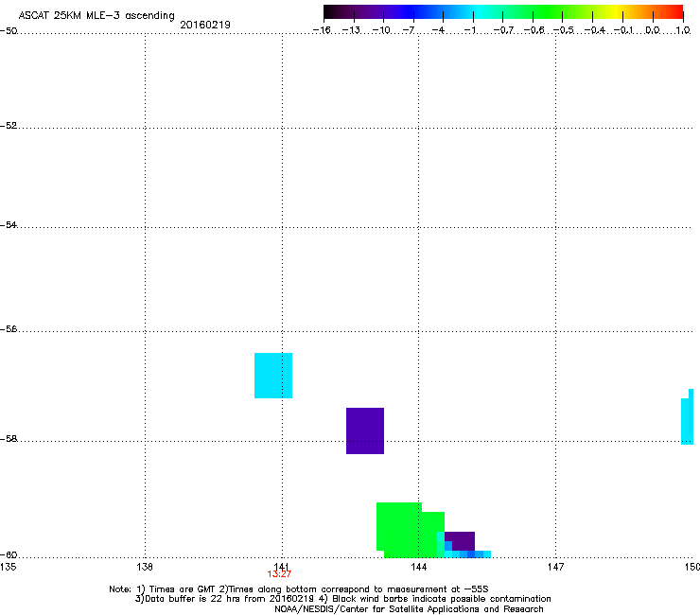Click the 147 longitude axis label
The image size is (700, 615).
[555, 567]
